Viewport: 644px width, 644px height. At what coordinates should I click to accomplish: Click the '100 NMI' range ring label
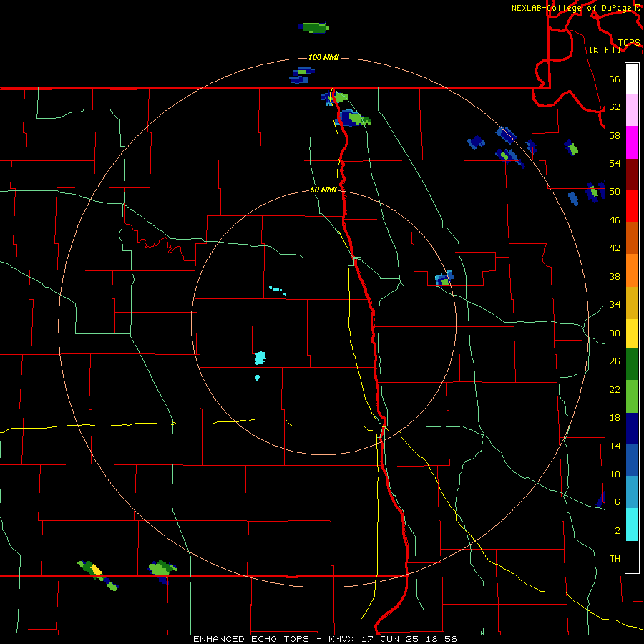coord(323,57)
